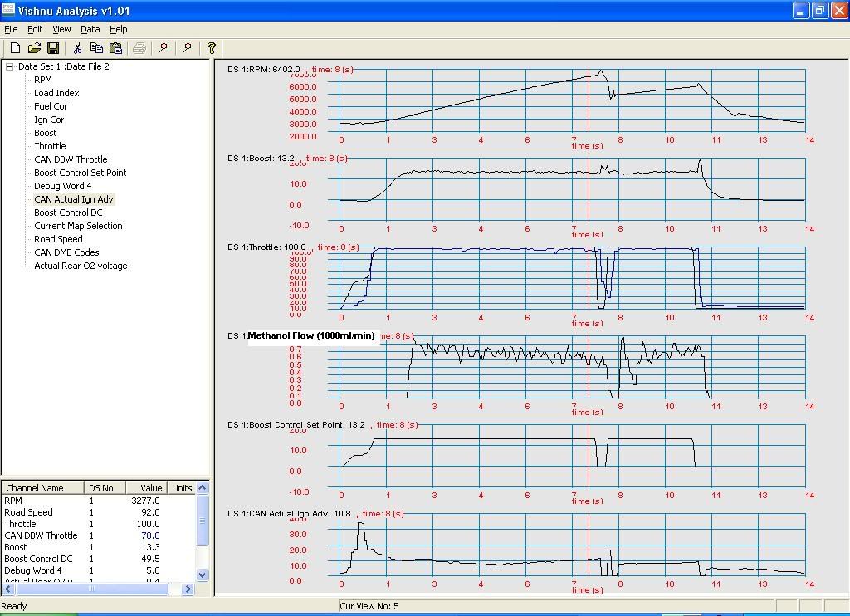Viewport: 850px width, 616px height.
Task: Select CAN Actual Ign Adv channel
Action: click(x=74, y=199)
